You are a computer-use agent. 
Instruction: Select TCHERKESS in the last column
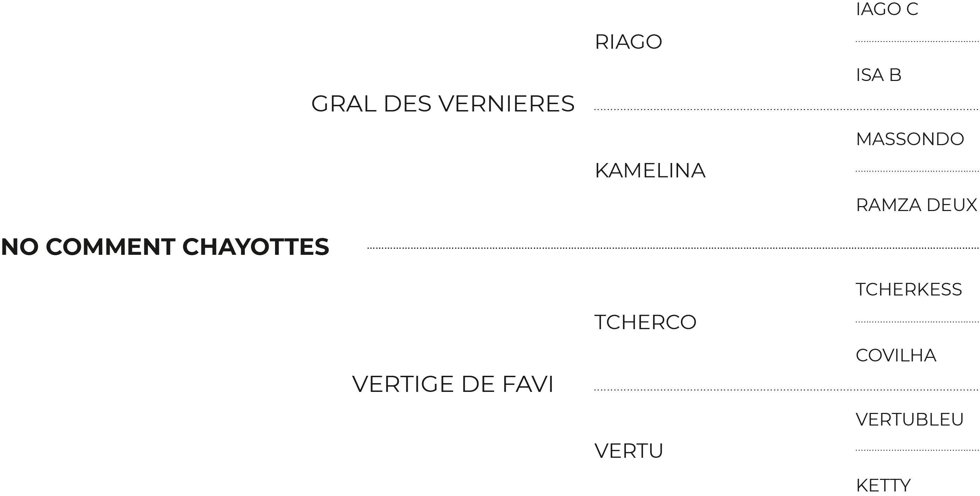pyautogui.click(x=909, y=289)
